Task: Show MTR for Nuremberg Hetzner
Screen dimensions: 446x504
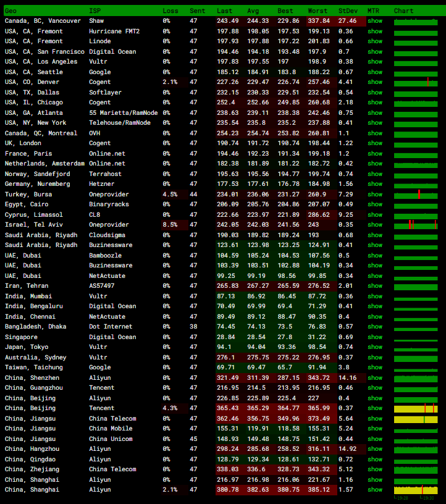Action: tap(375, 184)
